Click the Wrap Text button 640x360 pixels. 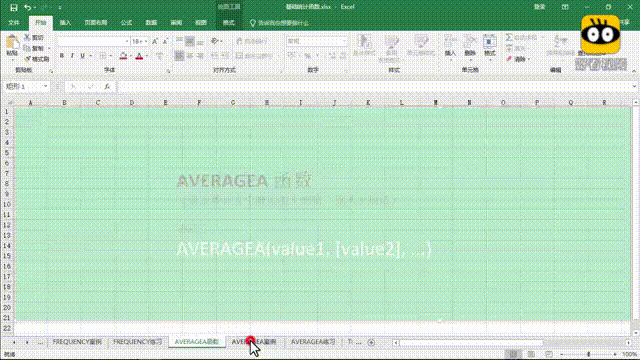252,41
